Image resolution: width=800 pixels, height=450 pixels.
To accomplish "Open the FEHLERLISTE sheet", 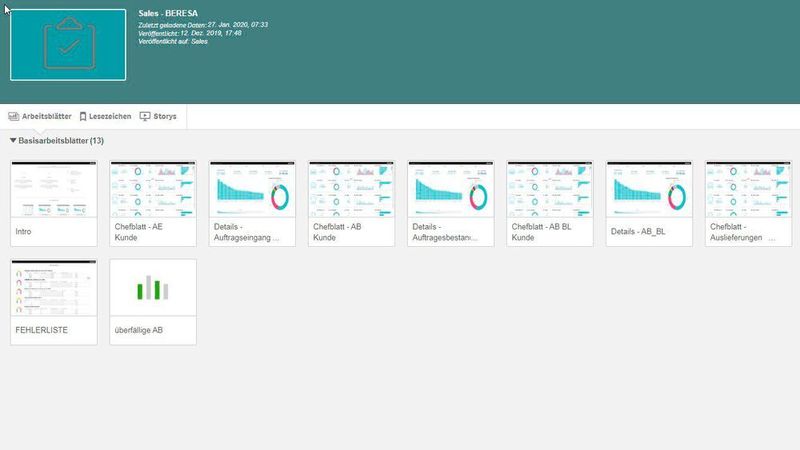I will pos(54,302).
